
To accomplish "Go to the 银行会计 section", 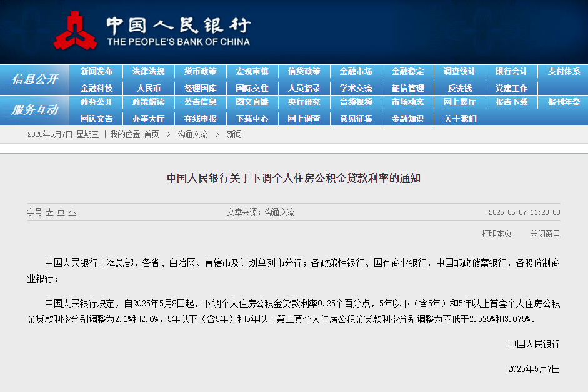I will click(511, 72).
